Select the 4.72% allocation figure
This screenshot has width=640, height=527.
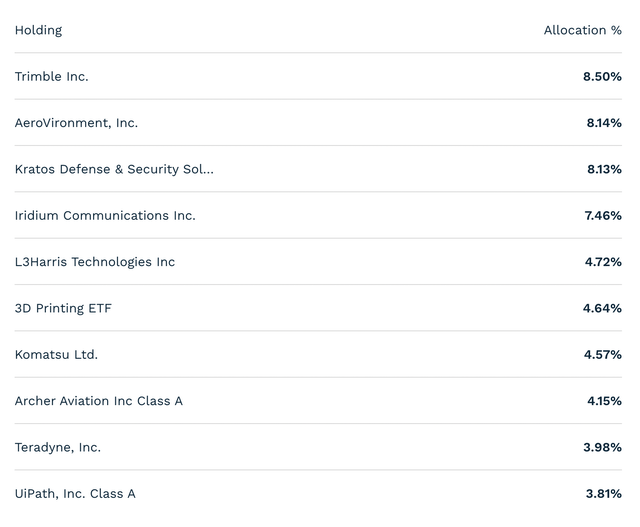tap(602, 262)
